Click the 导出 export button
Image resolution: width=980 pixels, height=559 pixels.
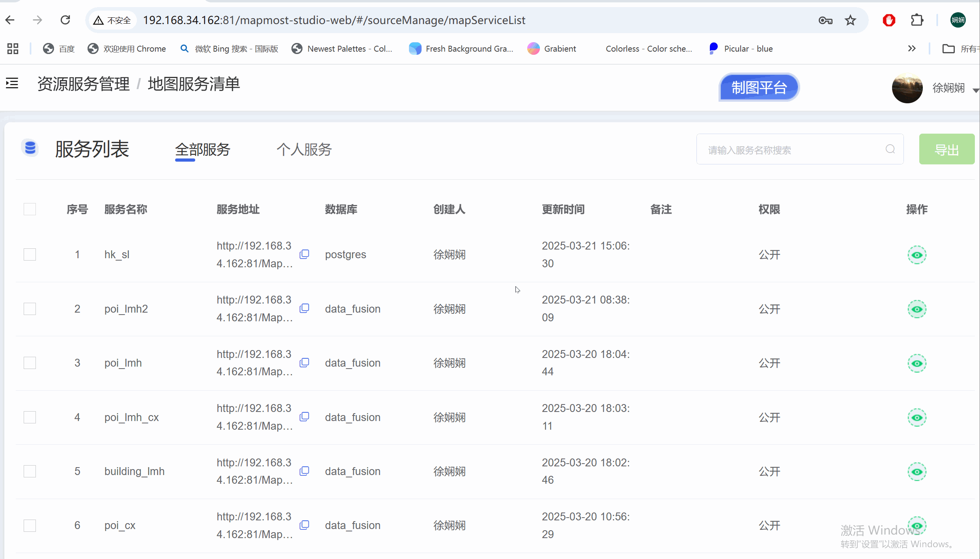pyautogui.click(x=947, y=149)
